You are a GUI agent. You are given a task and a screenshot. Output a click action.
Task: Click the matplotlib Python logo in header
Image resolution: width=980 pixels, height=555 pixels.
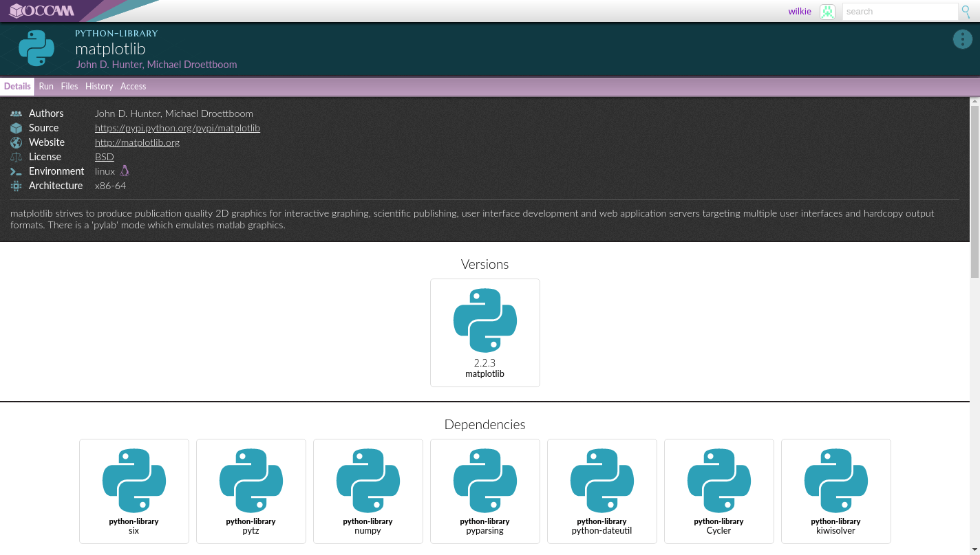click(36, 48)
